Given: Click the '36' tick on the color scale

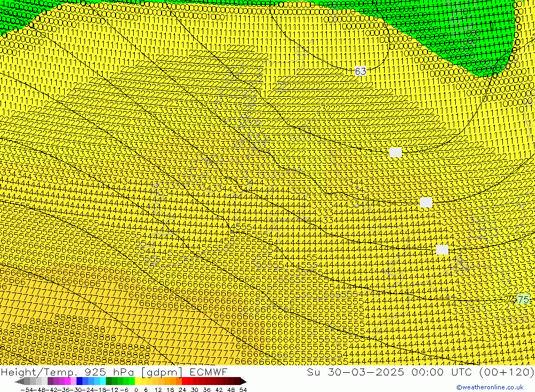Looking at the screenshot, I should pyautogui.click(x=207, y=390).
